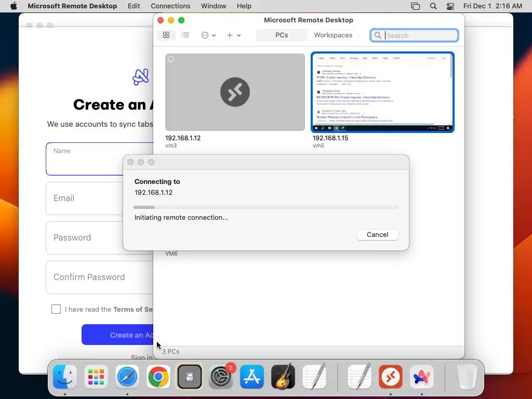Select the PCs tab

(x=282, y=35)
